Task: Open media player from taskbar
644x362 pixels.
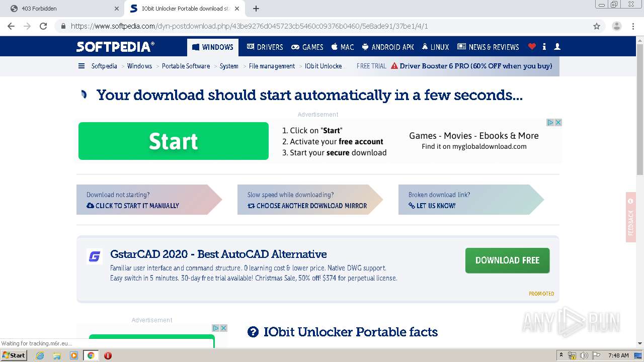Action: tap(73, 355)
